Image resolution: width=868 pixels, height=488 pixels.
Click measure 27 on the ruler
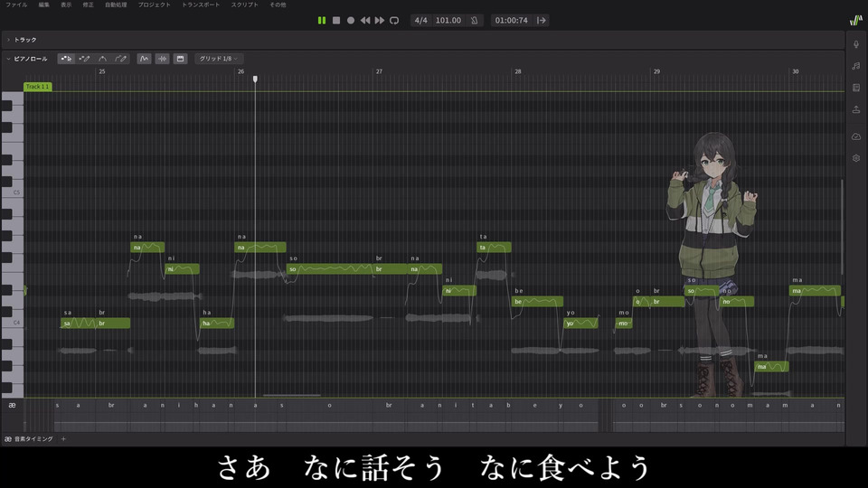(x=379, y=72)
